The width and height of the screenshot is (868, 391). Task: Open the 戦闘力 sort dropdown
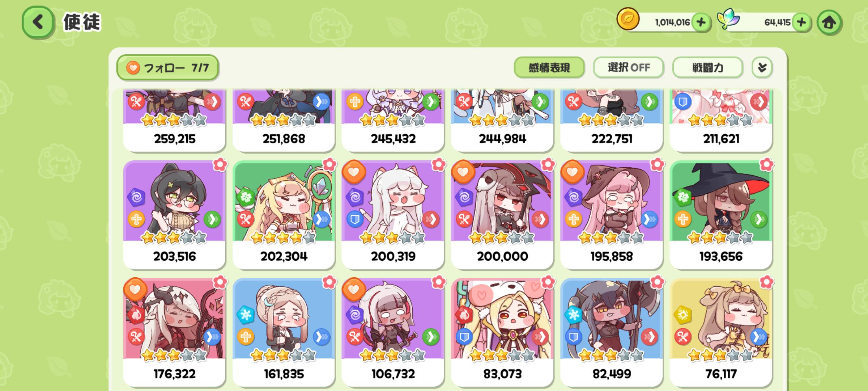(x=708, y=67)
